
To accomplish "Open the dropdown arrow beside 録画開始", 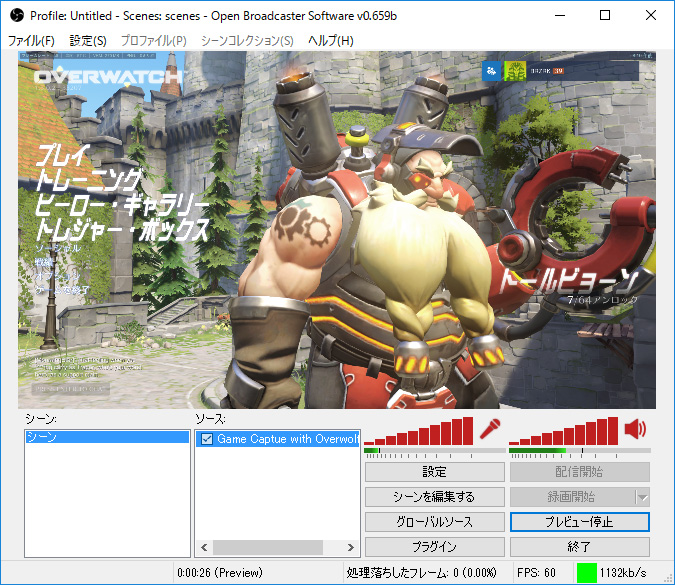I will pos(642,497).
